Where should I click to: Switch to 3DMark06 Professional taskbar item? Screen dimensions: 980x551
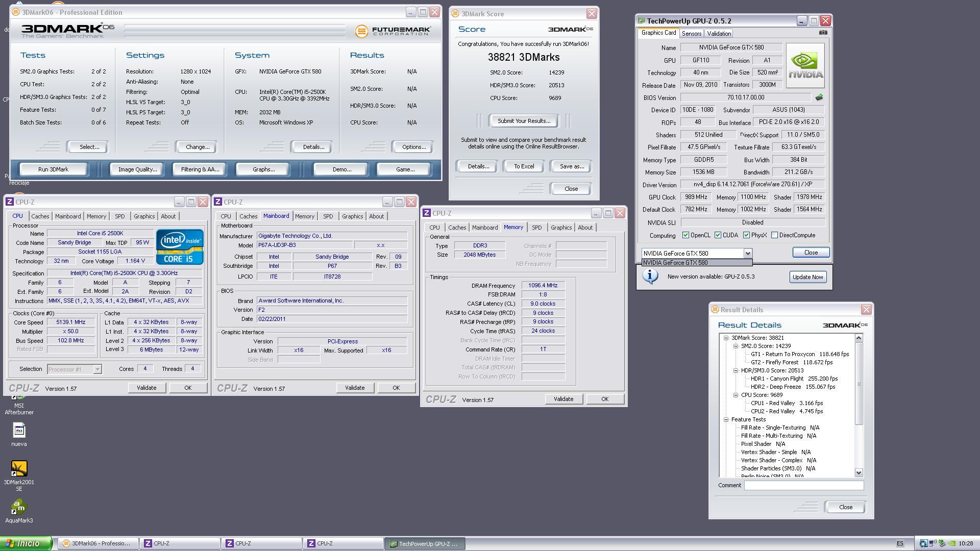[97, 544]
